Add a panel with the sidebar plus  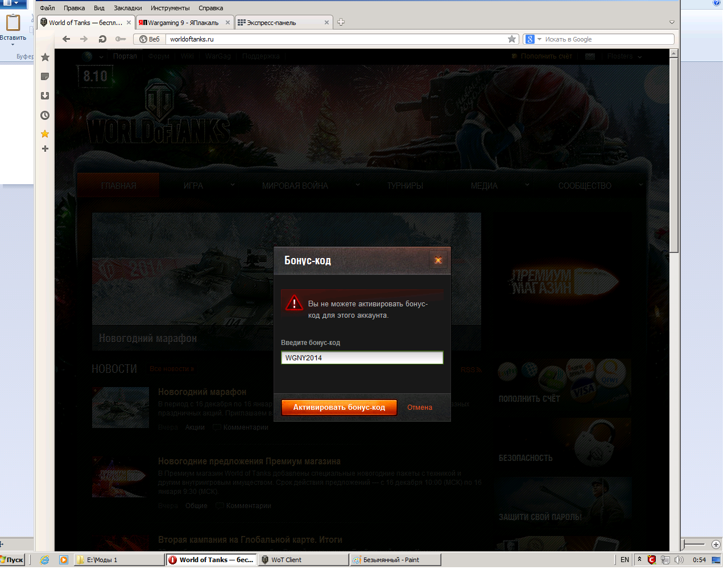pos(45,149)
